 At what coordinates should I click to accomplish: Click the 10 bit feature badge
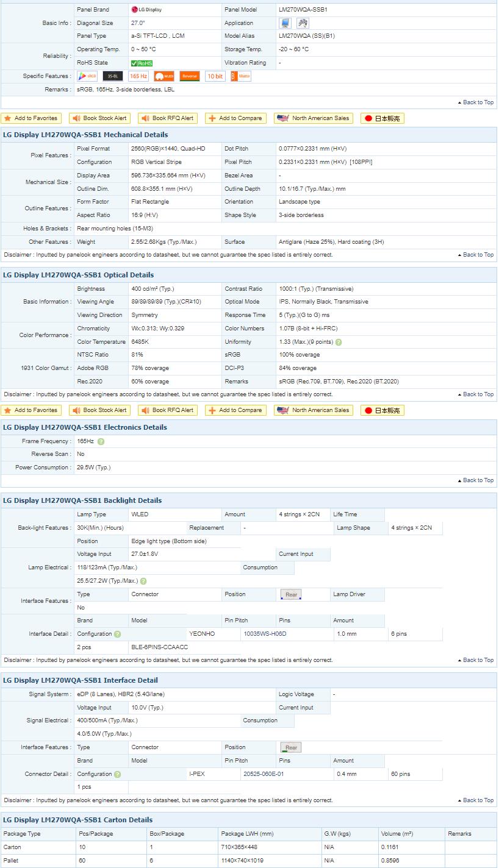(x=215, y=76)
